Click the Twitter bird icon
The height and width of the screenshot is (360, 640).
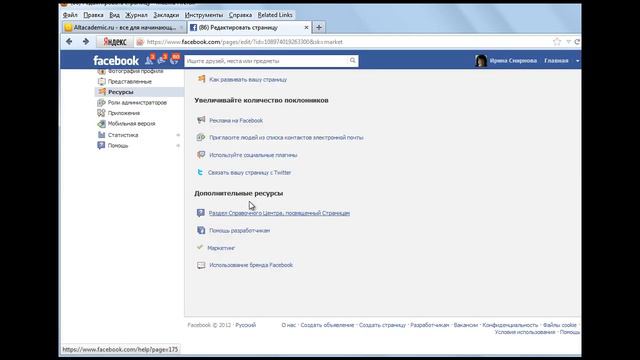200,172
